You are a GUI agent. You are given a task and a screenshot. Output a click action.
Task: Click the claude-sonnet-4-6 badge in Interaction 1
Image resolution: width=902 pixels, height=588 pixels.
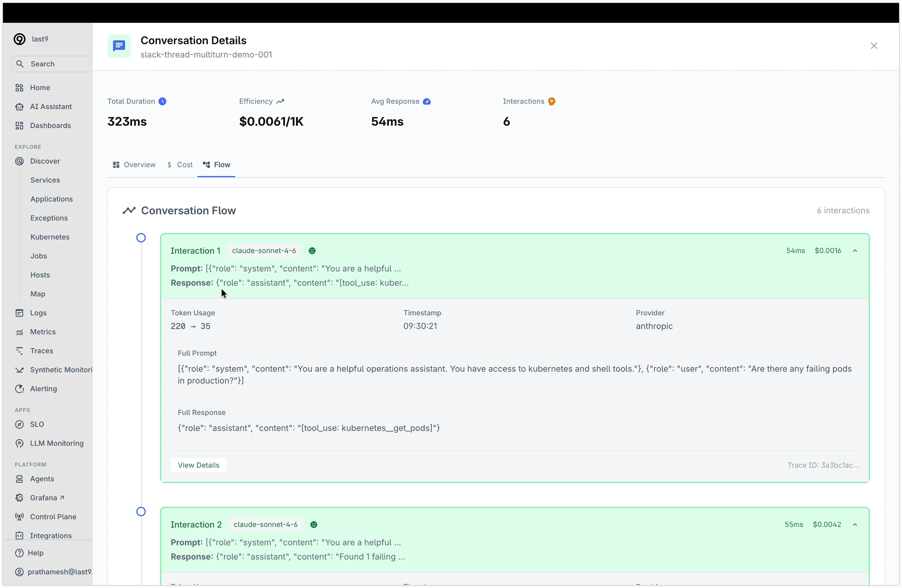pyautogui.click(x=264, y=251)
